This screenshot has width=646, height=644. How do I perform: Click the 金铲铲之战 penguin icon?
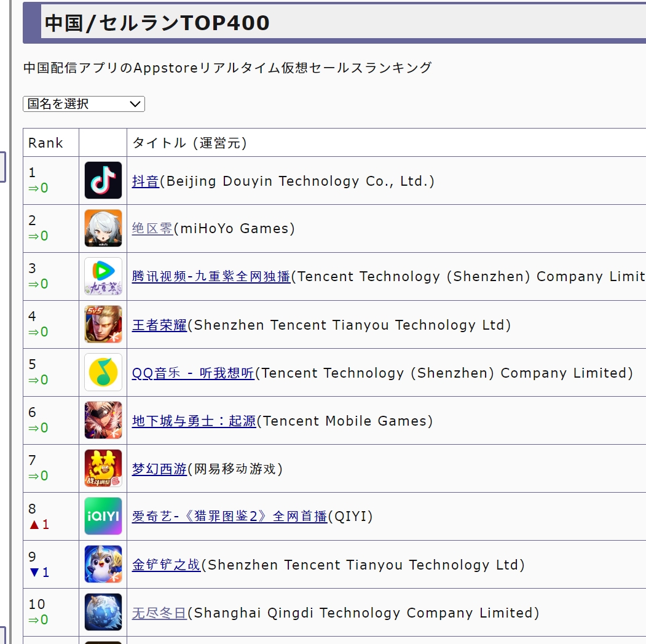pos(103,564)
